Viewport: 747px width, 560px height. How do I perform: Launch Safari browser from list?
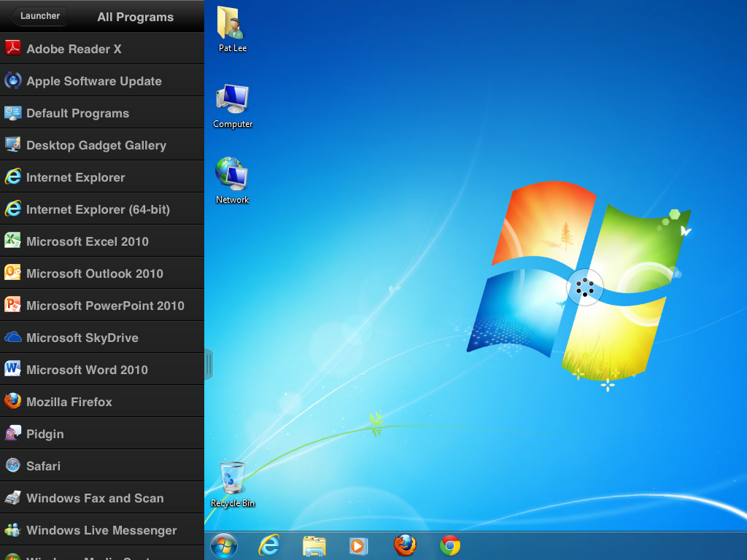point(43,466)
